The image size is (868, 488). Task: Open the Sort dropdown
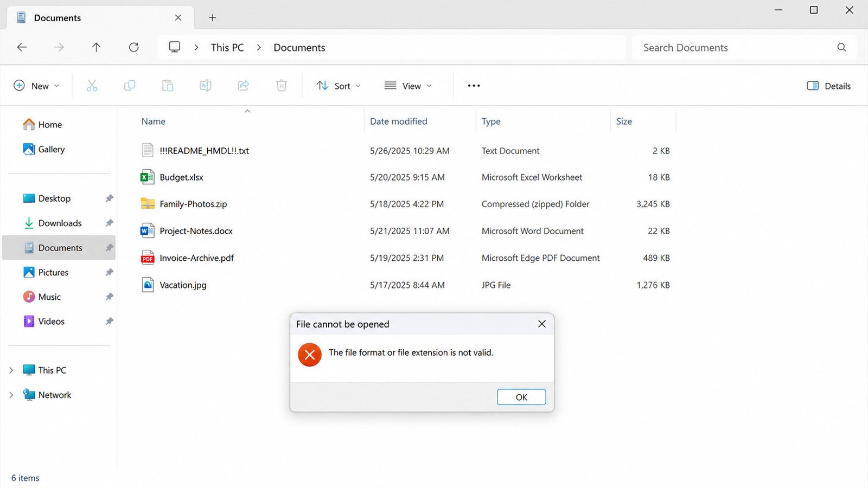click(339, 86)
